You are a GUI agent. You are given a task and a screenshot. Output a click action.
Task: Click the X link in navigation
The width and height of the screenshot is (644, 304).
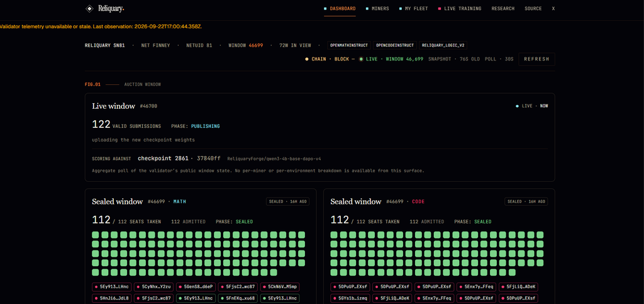[553, 9]
